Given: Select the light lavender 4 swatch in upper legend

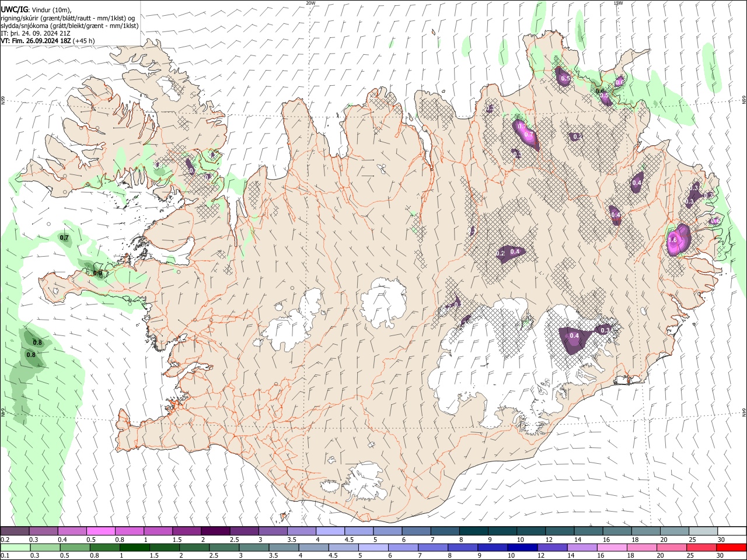Looking at the screenshot, I should (x=329, y=531).
